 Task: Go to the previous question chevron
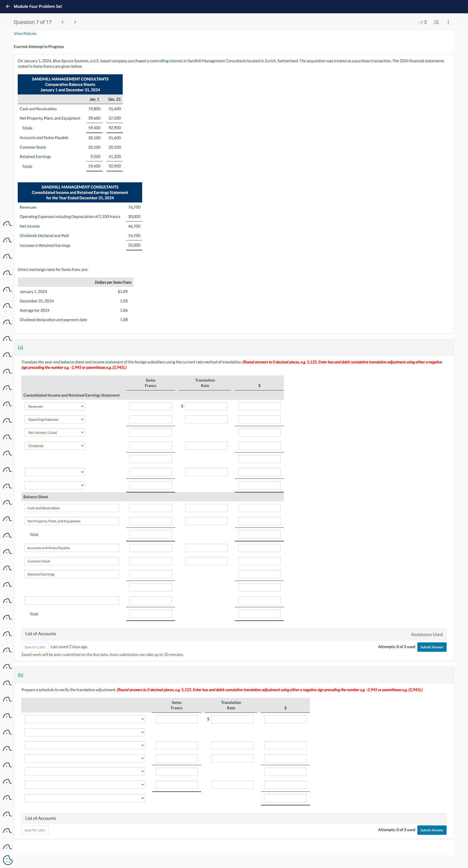tap(62, 22)
